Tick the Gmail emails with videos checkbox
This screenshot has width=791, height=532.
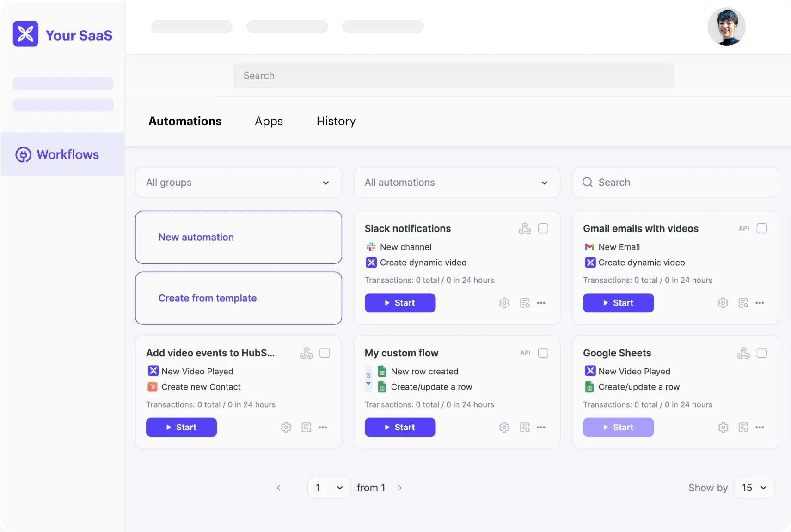761,228
